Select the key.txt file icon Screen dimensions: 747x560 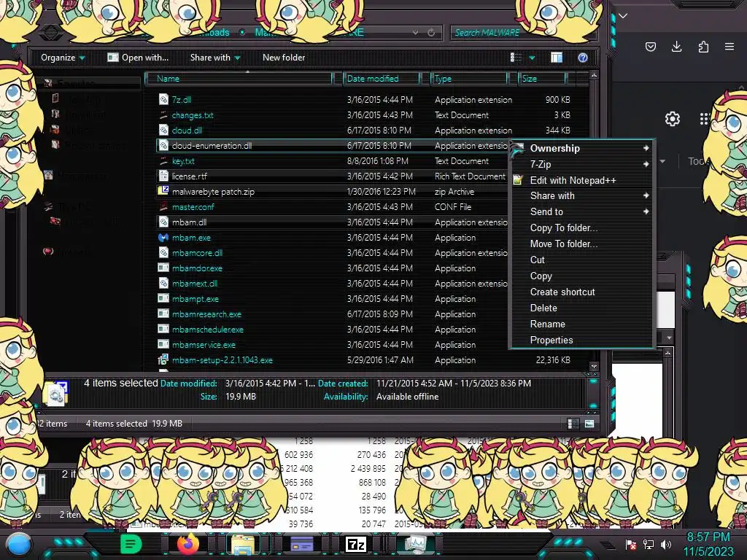click(x=163, y=161)
